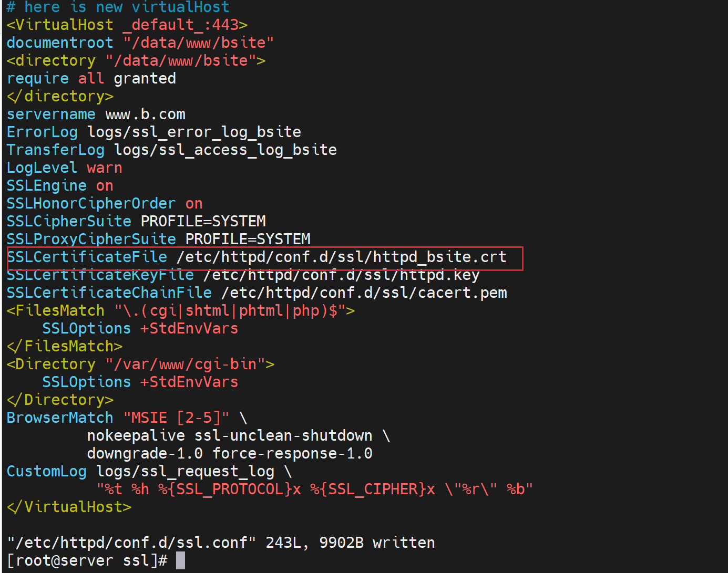
Task: Click the BrowserMatch "MSIE [2-5]" line
Action: pyautogui.click(x=126, y=418)
